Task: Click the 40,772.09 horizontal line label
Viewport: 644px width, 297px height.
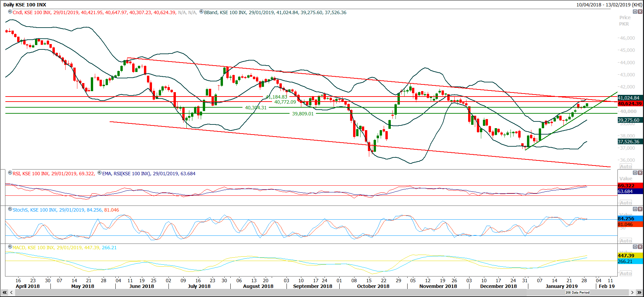Action: tap(285, 102)
